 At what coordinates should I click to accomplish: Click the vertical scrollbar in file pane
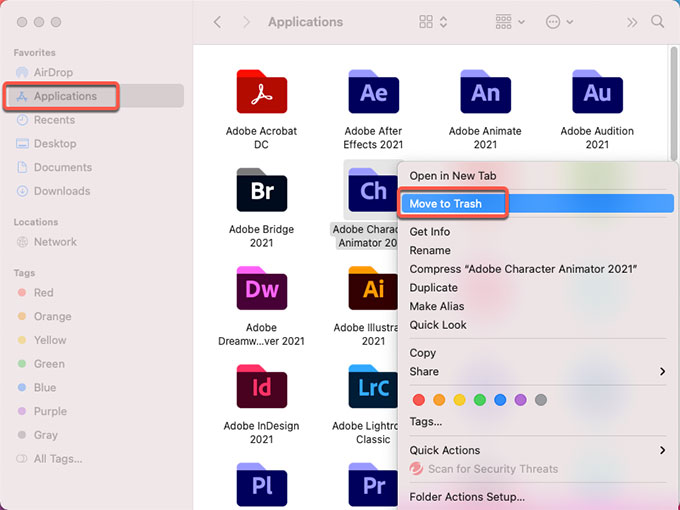coord(673,104)
